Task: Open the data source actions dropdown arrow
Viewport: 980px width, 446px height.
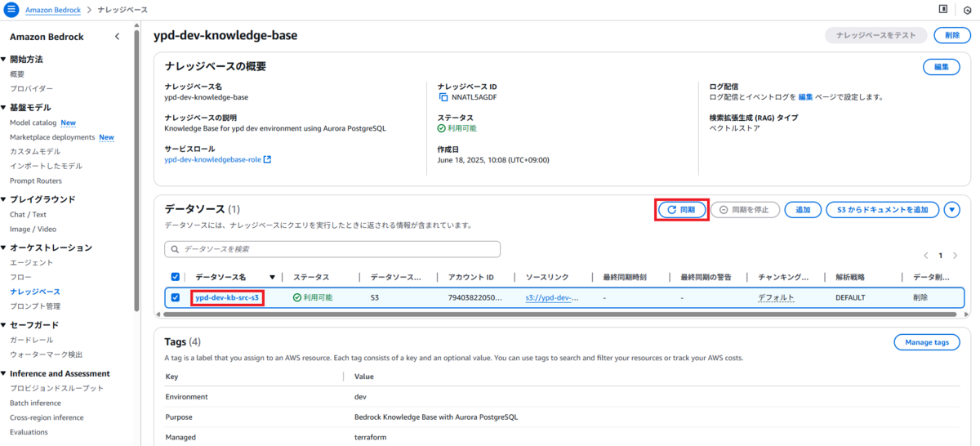Action: 952,210
